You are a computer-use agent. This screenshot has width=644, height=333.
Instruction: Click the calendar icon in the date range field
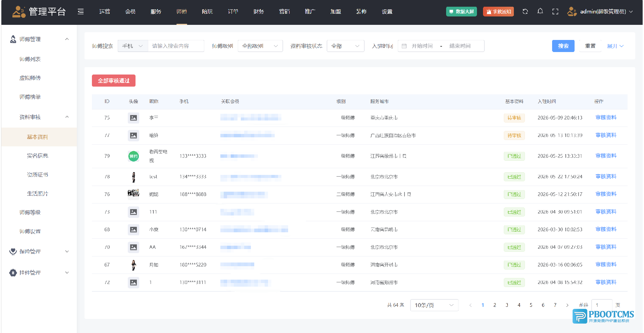click(404, 46)
